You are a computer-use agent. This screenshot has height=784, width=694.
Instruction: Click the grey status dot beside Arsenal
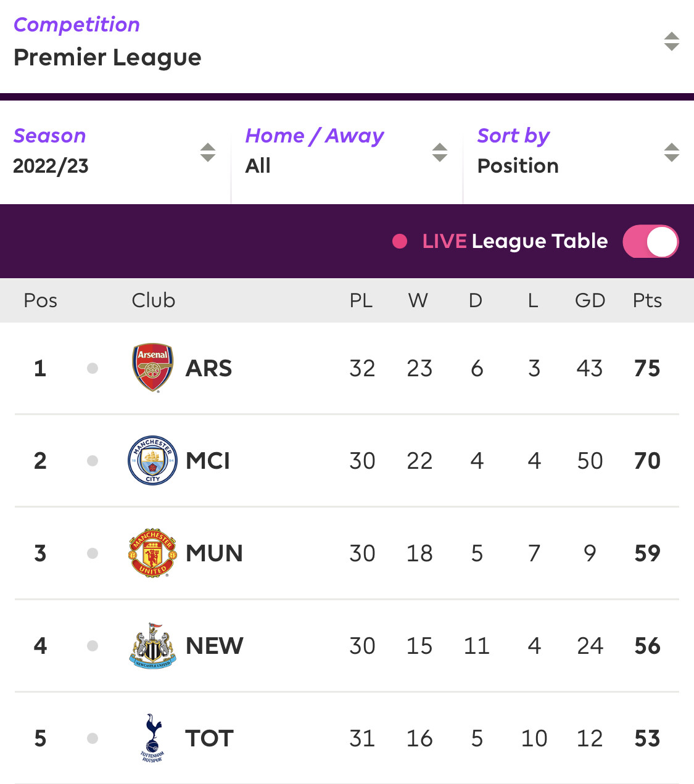coord(93,368)
